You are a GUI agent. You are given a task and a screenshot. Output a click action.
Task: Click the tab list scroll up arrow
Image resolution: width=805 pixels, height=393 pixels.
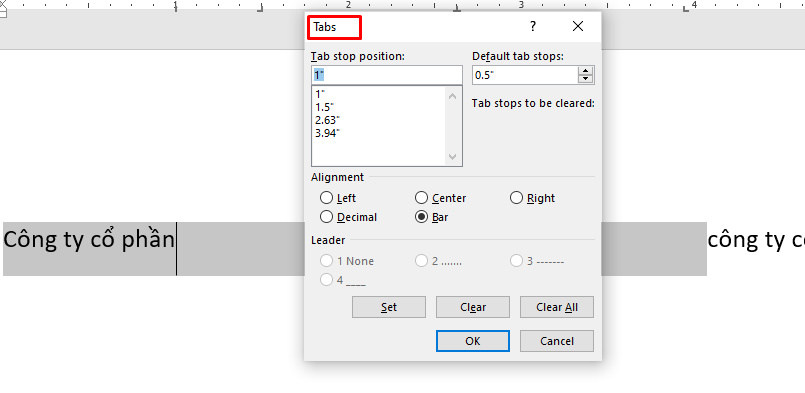pos(452,96)
